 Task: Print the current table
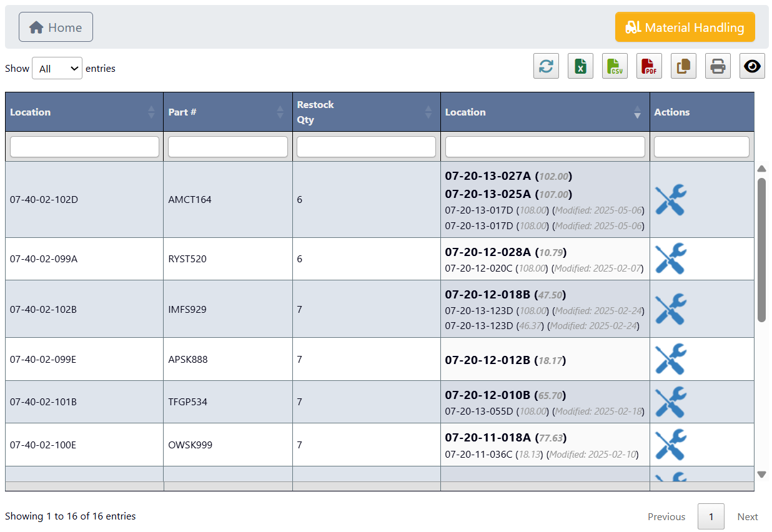coord(718,66)
